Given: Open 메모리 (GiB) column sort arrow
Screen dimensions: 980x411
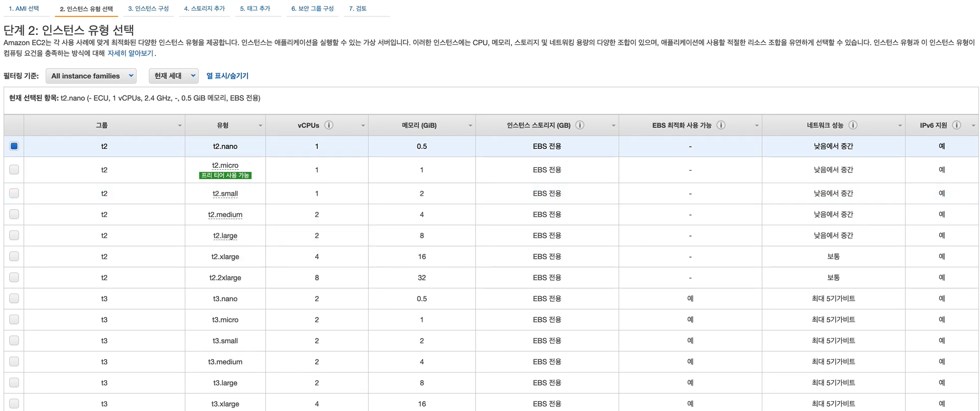Looking at the screenshot, I should pos(470,126).
